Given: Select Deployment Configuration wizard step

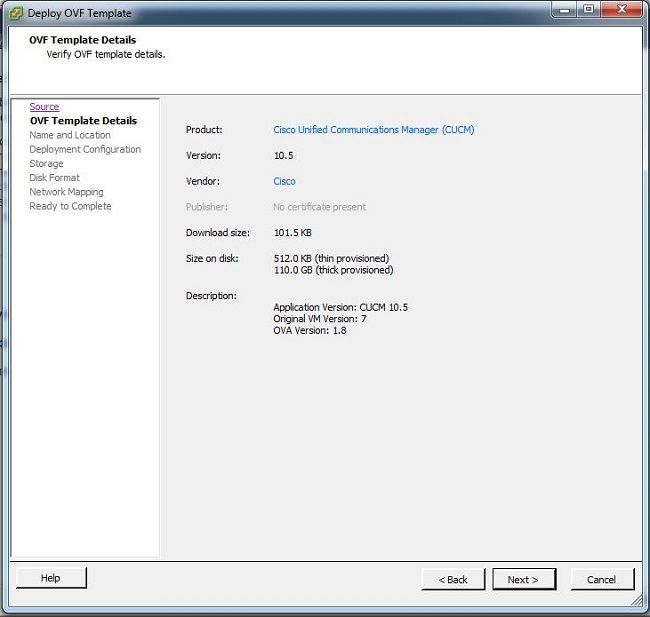Looking at the screenshot, I should pos(85,149).
